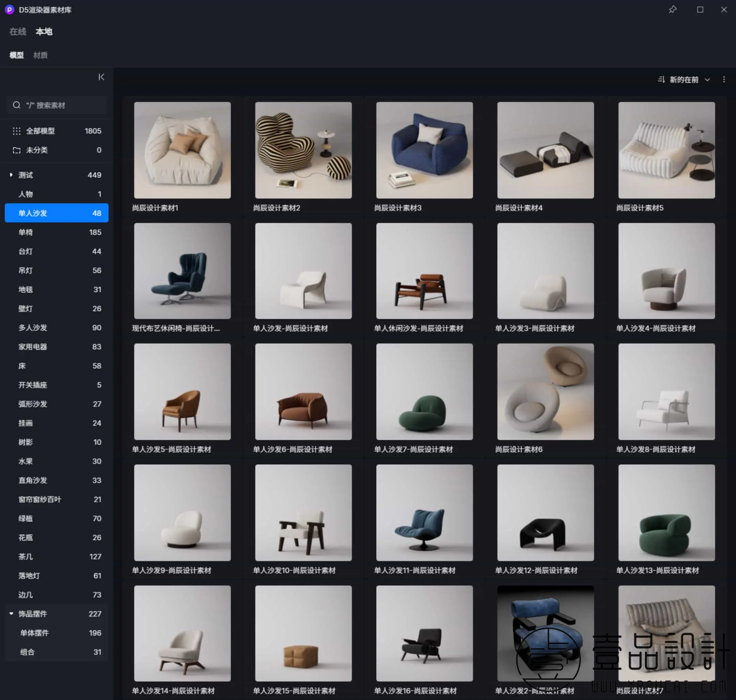Open the three-dot more options menu

click(x=724, y=79)
